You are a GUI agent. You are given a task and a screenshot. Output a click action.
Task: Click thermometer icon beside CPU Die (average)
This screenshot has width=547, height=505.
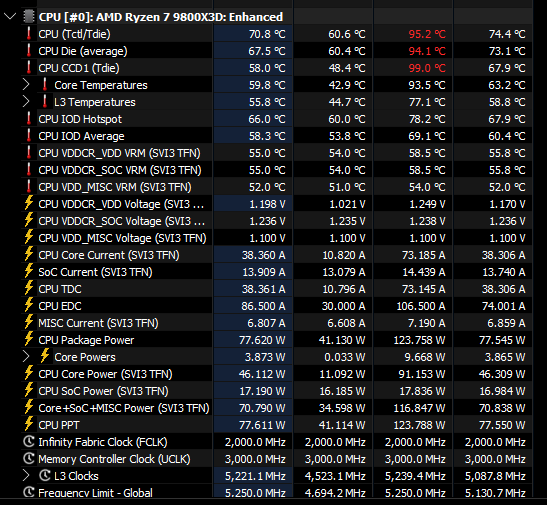(29, 51)
